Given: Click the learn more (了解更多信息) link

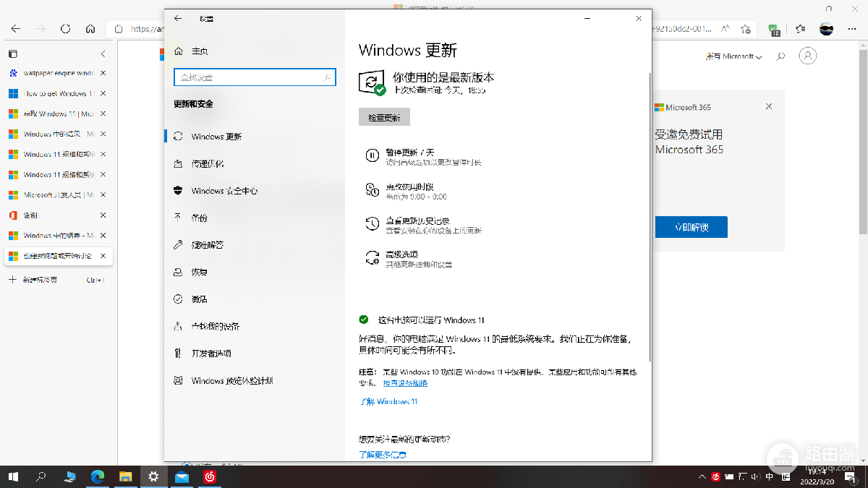Looking at the screenshot, I should pyautogui.click(x=383, y=455).
